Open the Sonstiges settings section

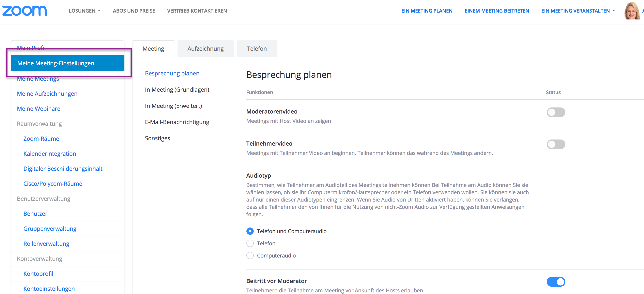[x=157, y=138]
